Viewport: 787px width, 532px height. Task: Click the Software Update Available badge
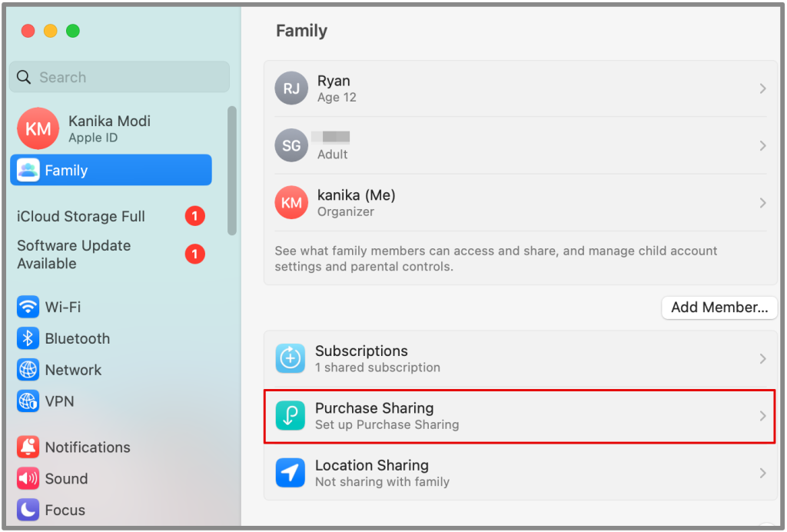(194, 254)
